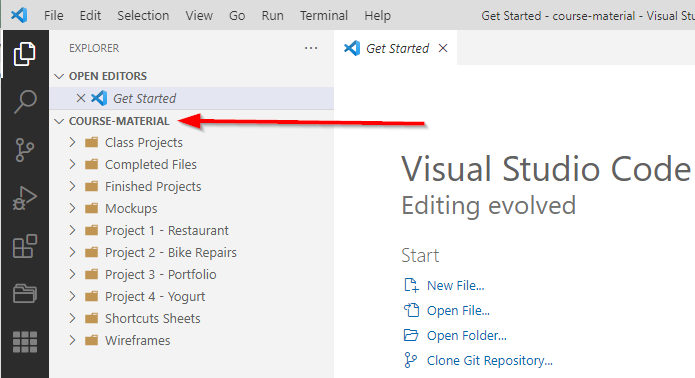This screenshot has height=378, width=695.
Task: Click the Clone Git Repository branch icon
Action: 410,360
